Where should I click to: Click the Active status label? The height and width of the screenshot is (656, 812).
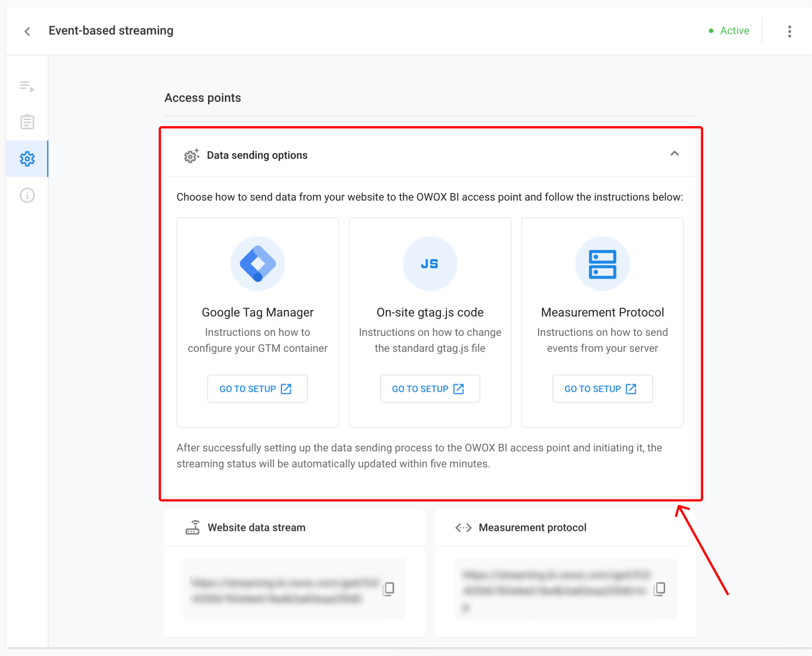[x=735, y=31]
